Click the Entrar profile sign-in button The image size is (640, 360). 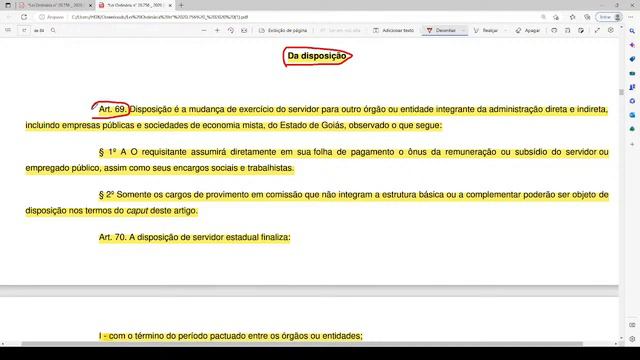[x=609, y=17]
